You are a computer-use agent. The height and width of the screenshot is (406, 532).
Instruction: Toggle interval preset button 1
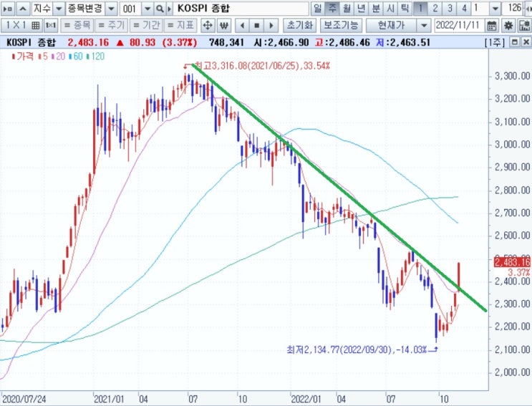tap(420, 8)
